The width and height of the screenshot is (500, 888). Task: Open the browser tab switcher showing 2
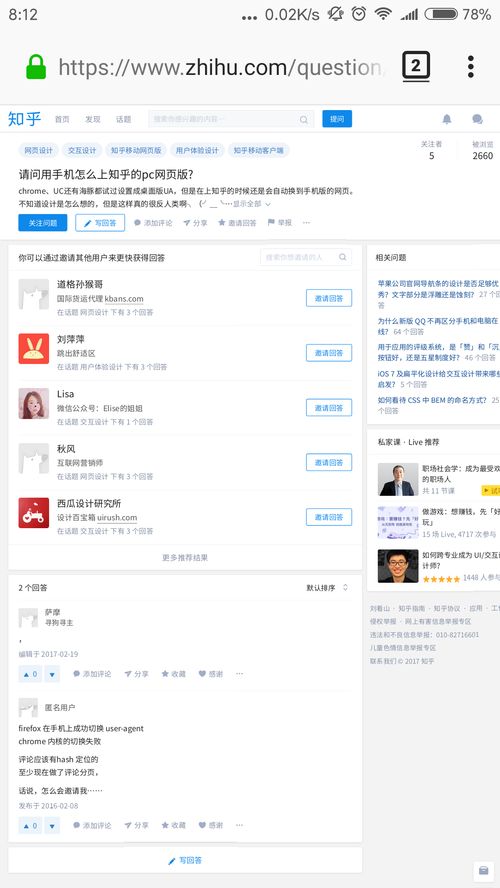tap(416, 66)
